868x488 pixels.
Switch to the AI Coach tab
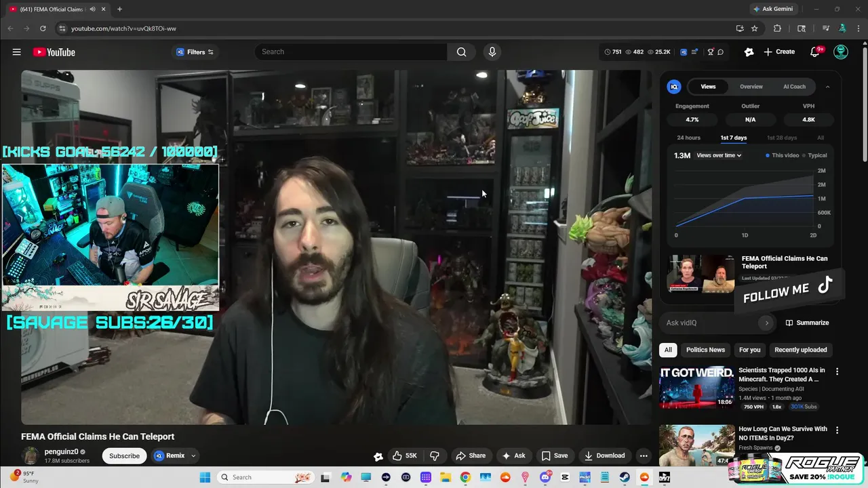794,87
